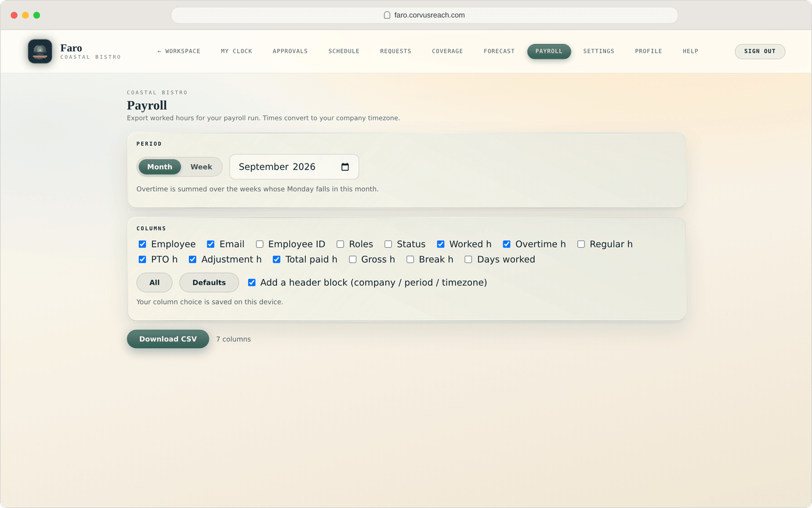This screenshot has height=508, width=812.
Task: Switch period to Week
Action: click(201, 167)
